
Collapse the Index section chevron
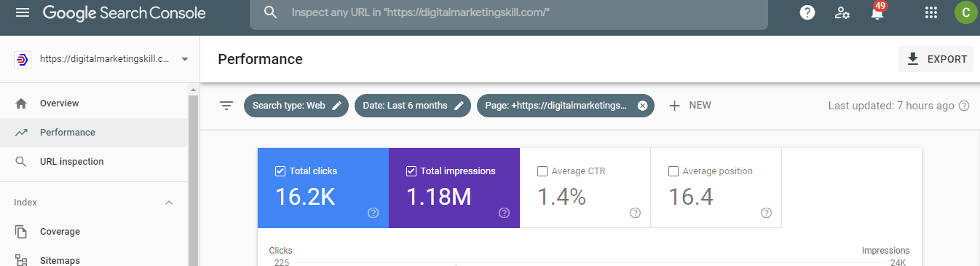pos(169,203)
